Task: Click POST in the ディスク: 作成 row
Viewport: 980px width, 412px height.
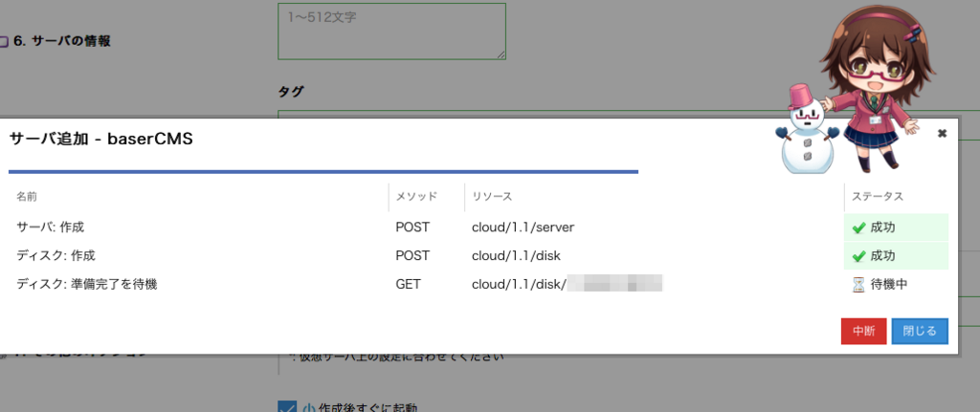Action: 412,256
